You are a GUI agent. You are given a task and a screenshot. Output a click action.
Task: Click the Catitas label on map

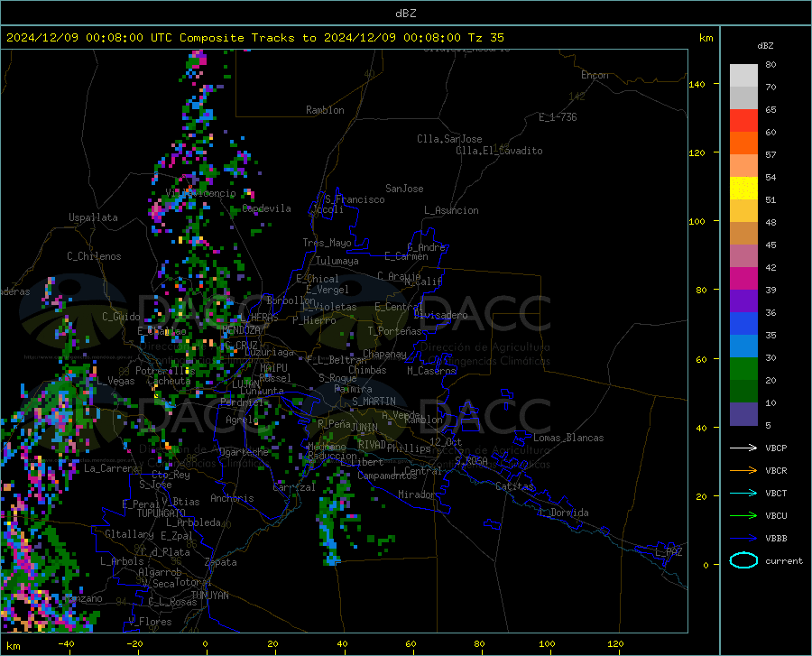tap(514, 486)
